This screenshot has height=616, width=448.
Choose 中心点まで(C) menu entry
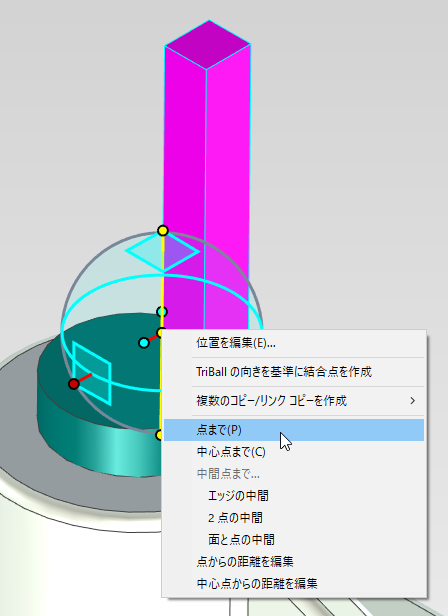[x=294, y=452]
